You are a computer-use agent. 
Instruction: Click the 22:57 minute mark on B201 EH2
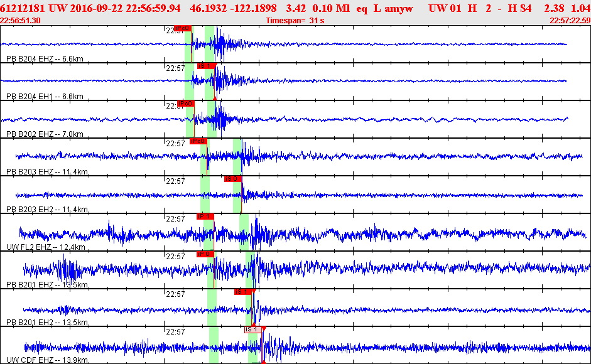tap(176, 294)
